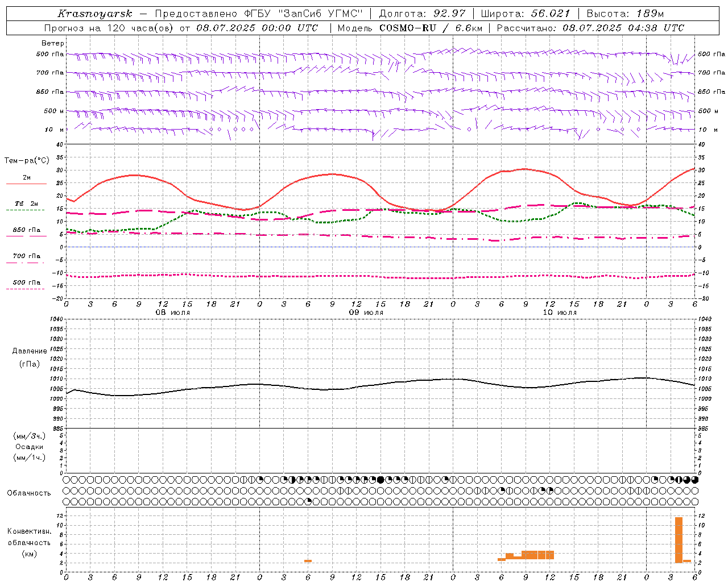Select the '2м' red line legend entry
728x582 pixels.
[x=26, y=178]
